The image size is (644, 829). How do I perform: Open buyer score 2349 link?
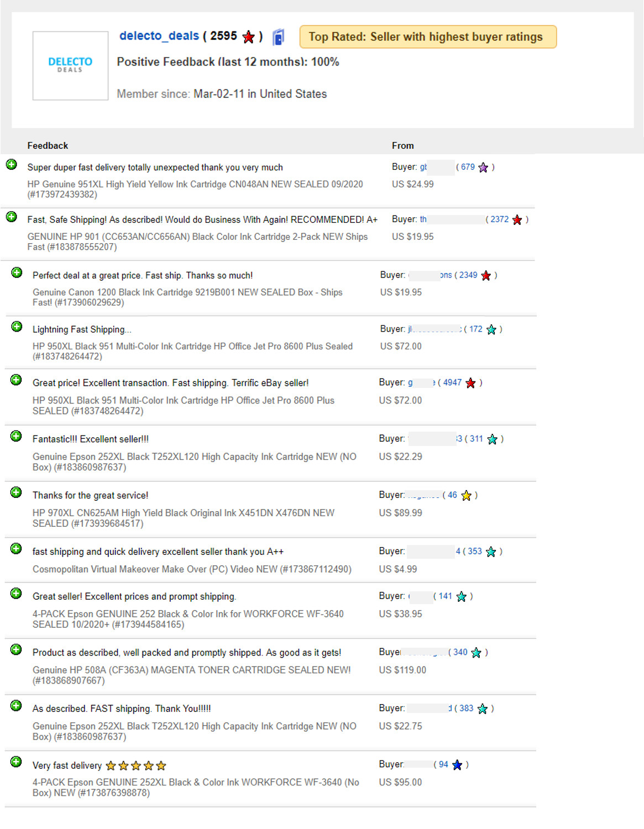coord(468,275)
